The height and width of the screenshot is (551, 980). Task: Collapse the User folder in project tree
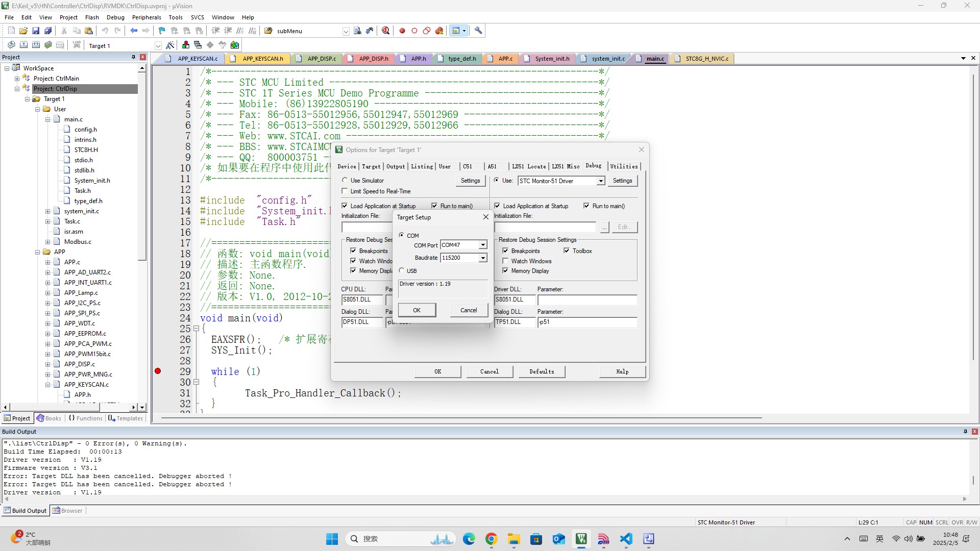point(37,109)
